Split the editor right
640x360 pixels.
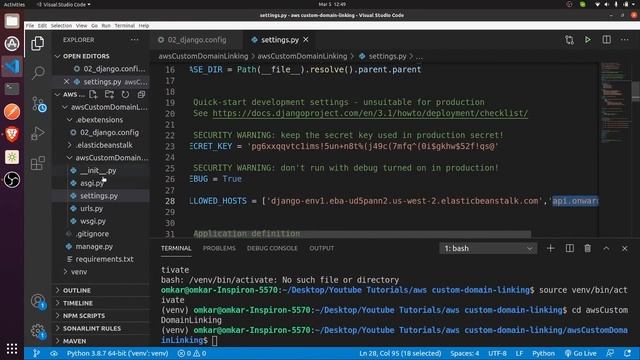pyautogui.click(x=607, y=40)
